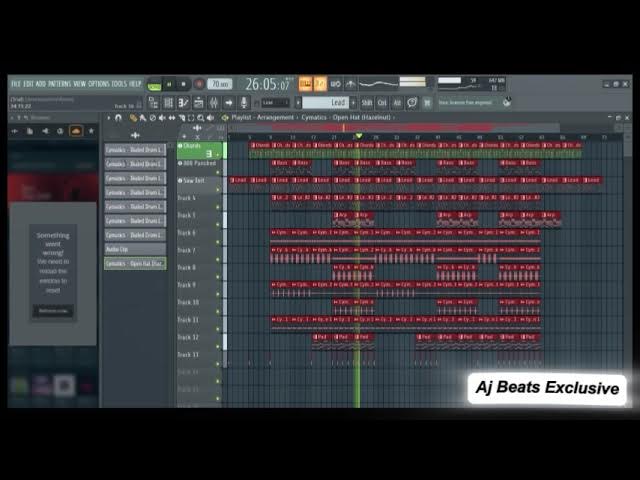Click the play/pause transport button
640x480 pixels.
pos(169,84)
